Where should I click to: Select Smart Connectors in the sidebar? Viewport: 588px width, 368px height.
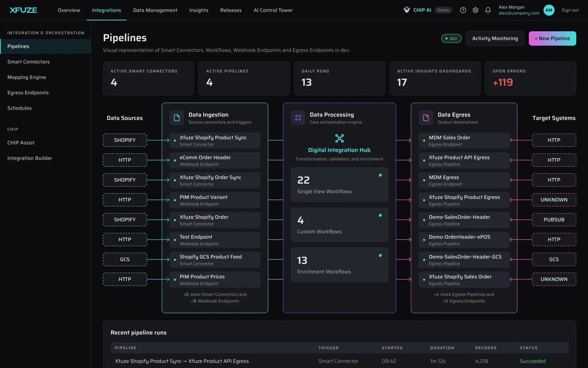pos(45,62)
